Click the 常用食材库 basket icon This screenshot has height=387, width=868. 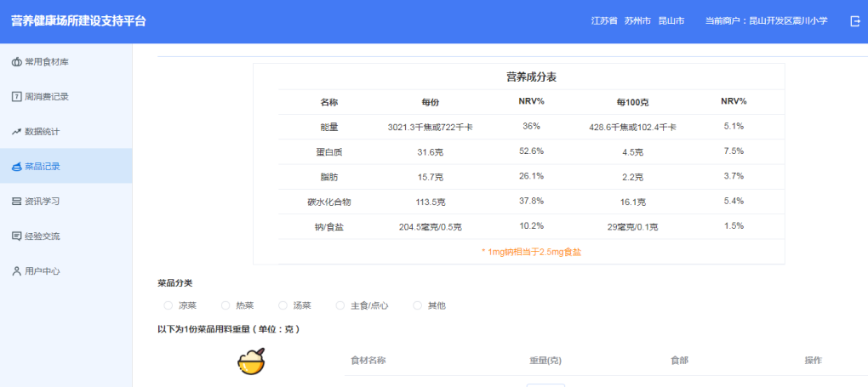[16, 62]
